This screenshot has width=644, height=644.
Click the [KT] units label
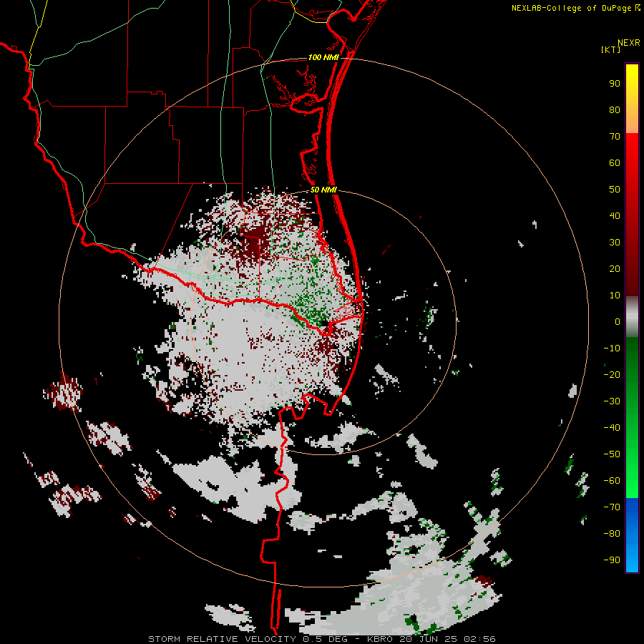coord(610,49)
